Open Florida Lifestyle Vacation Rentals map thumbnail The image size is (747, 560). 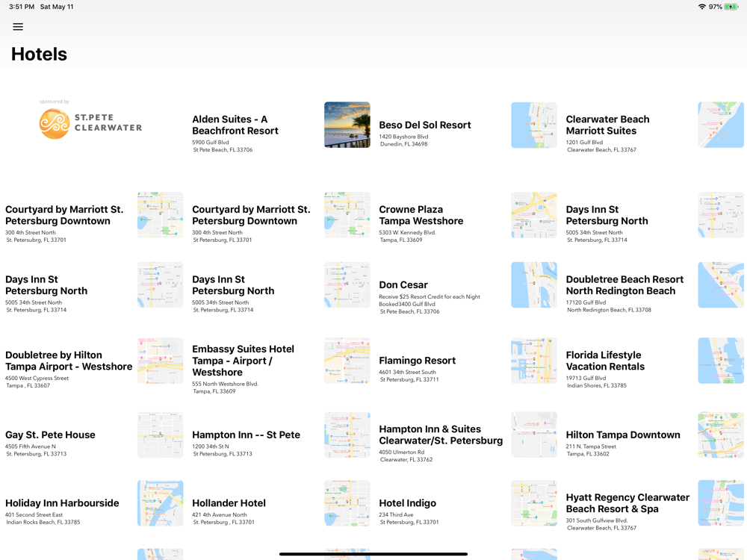click(721, 361)
